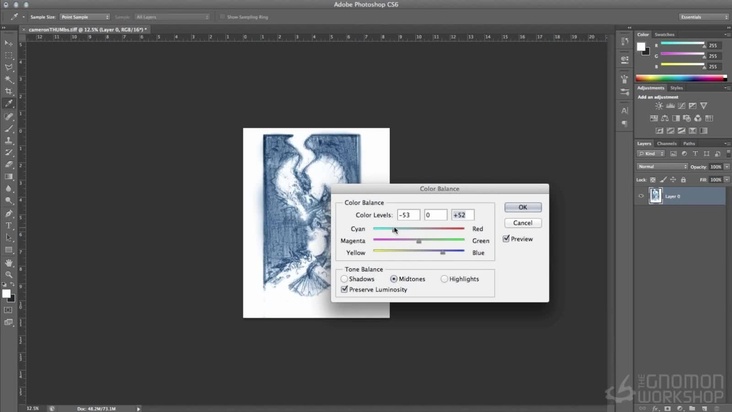Select the cameronTHUMbs.tiff document tab
732x412 pixels.
coord(87,29)
